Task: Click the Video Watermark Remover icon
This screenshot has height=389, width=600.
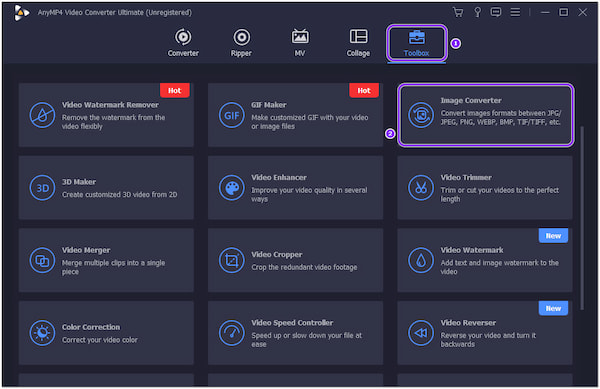Action: [42, 115]
